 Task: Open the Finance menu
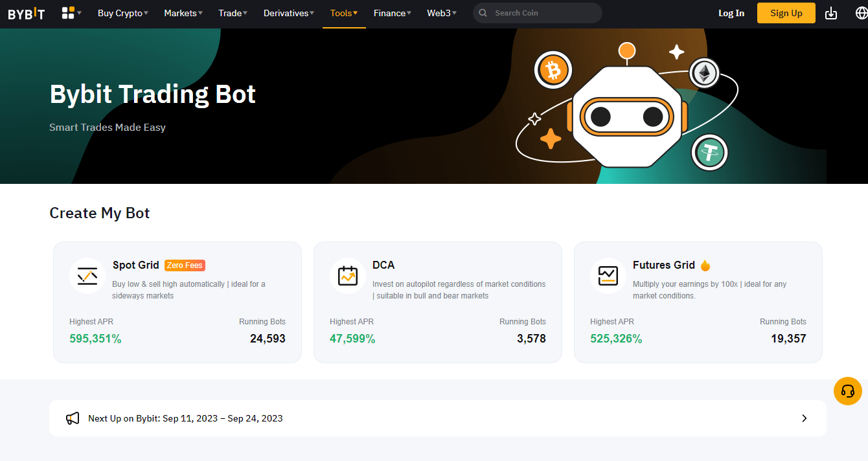point(393,13)
